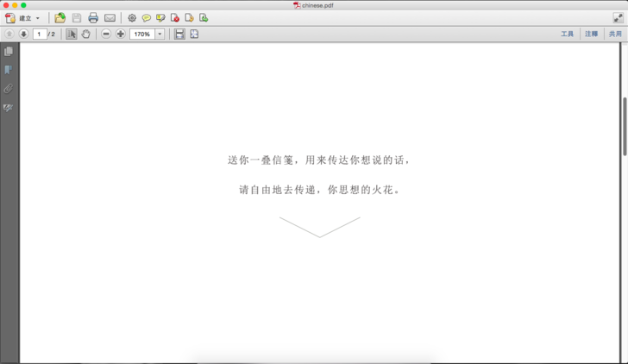
Task: Click the page number input field
Action: tap(40, 35)
